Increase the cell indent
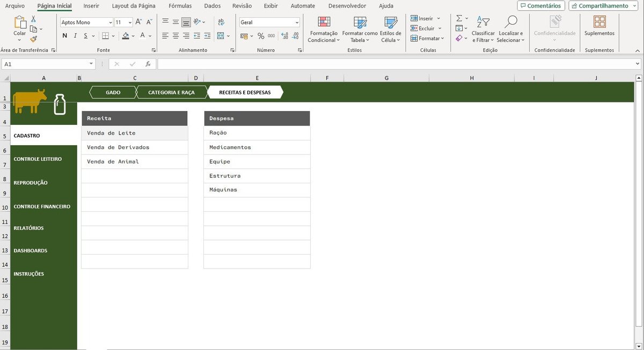The height and width of the screenshot is (350, 644). click(x=207, y=36)
